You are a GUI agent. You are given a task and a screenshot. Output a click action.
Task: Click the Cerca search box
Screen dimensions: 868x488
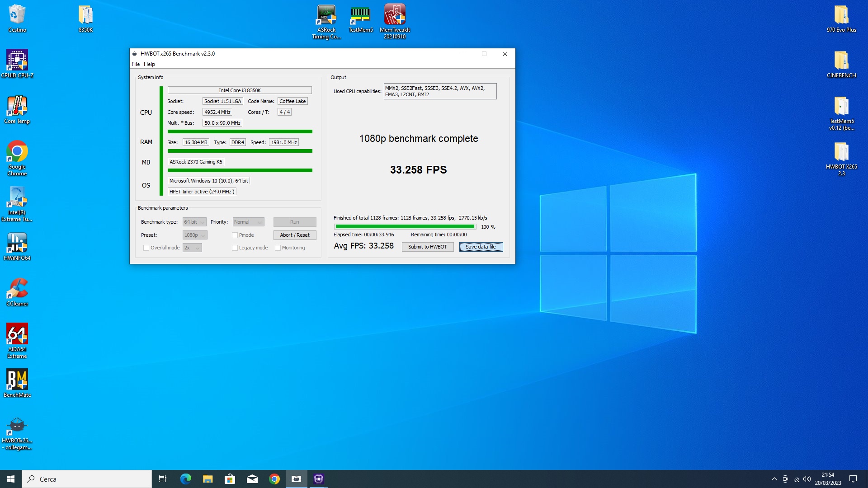coord(87,479)
